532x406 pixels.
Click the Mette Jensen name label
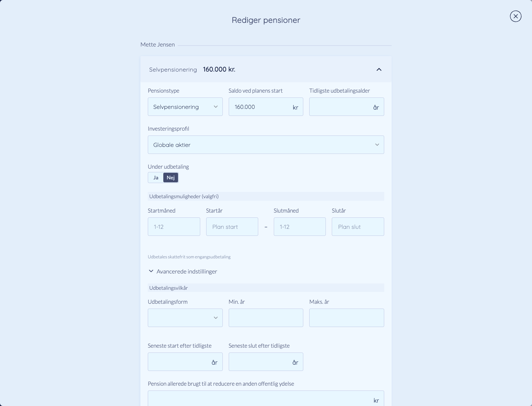(x=157, y=45)
